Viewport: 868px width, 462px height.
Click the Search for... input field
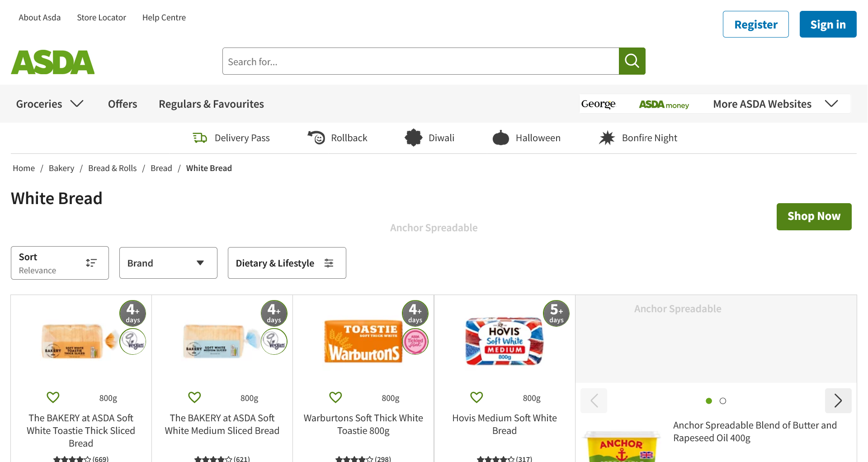click(x=420, y=62)
